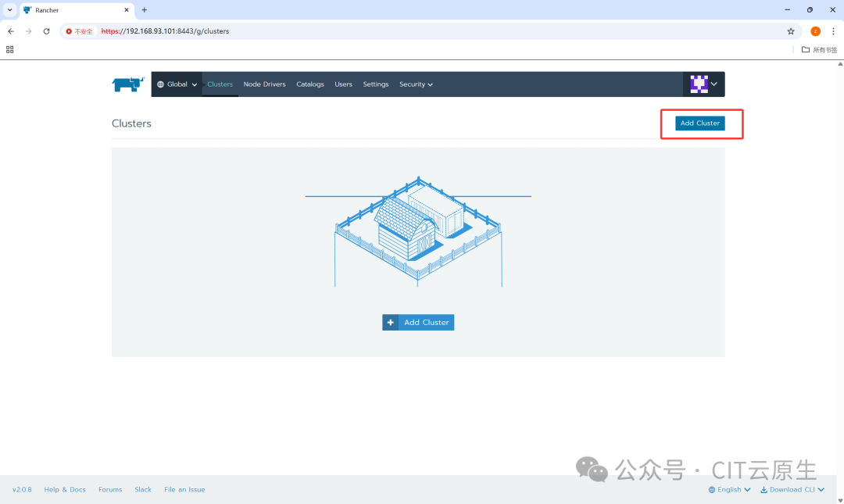844x504 pixels.
Task: Open the Chrome three-dot menu
Action: [833, 31]
